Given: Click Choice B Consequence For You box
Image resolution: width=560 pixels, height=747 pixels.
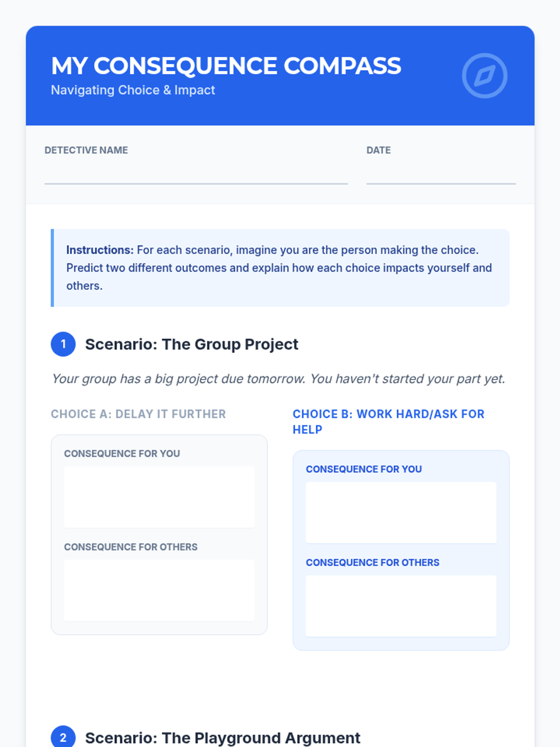Looking at the screenshot, I should [401, 512].
